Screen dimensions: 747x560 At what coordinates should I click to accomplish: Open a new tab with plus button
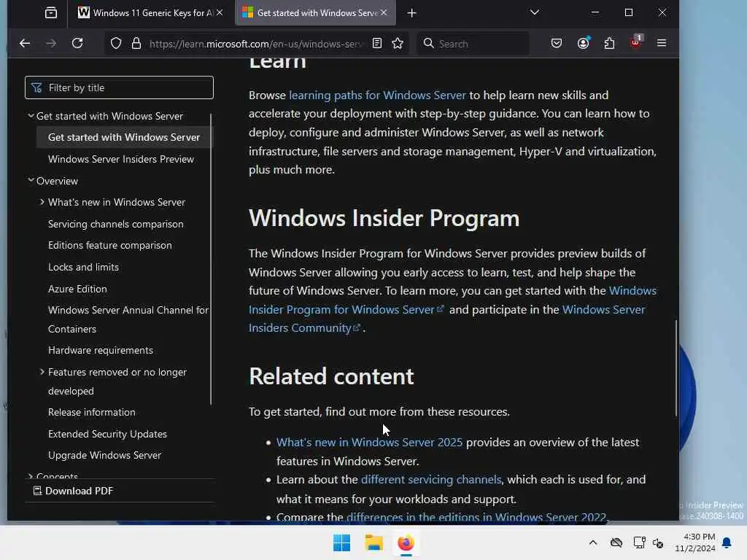pyautogui.click(x=412, y=13)
